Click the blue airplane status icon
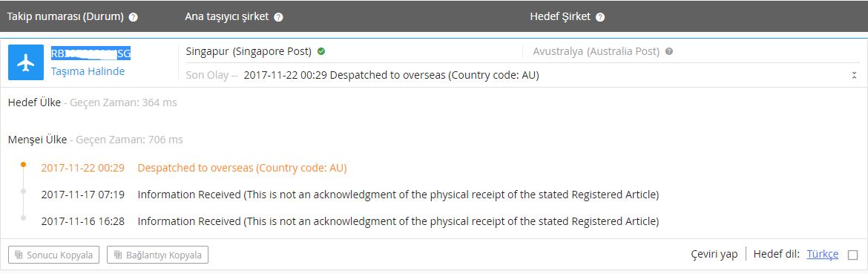The height and width of the screenshot is (274, 868). [26, 62]
